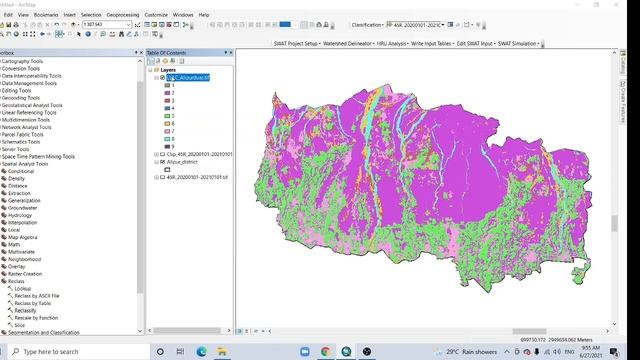Expand the Clip_45R_20200101-20210101 layer

pos(156,154)
